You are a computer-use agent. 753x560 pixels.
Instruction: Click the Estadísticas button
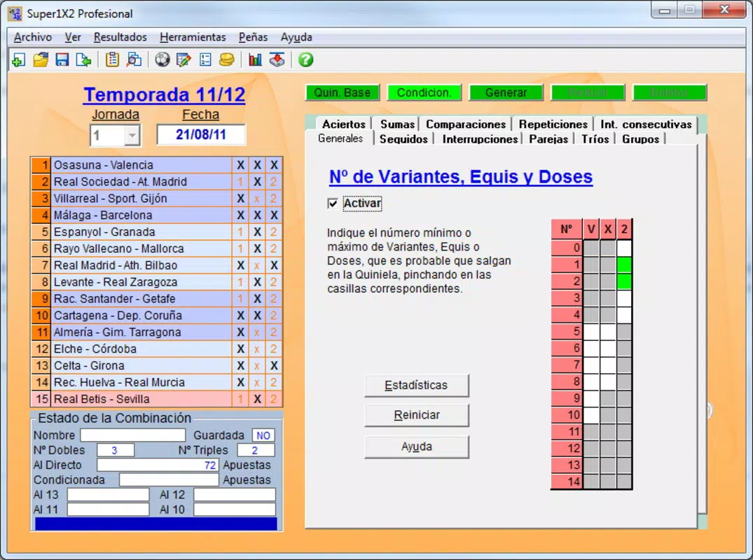click(416, 385)
